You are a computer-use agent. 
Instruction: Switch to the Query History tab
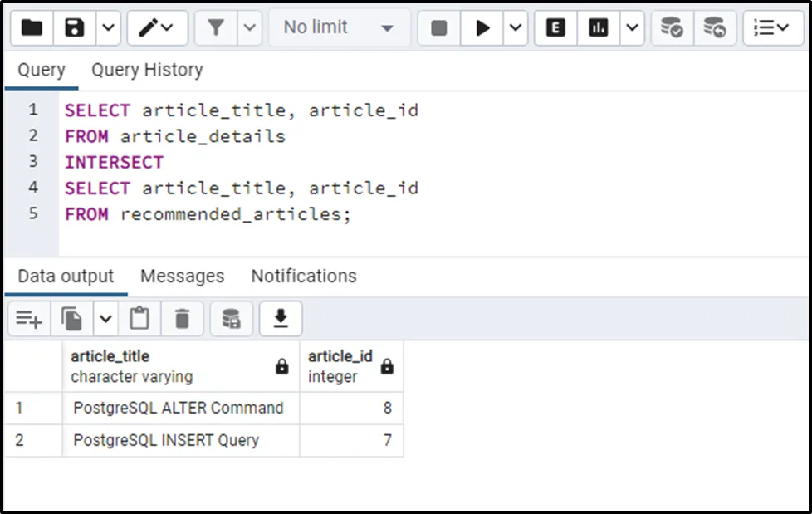pos(147,71)
